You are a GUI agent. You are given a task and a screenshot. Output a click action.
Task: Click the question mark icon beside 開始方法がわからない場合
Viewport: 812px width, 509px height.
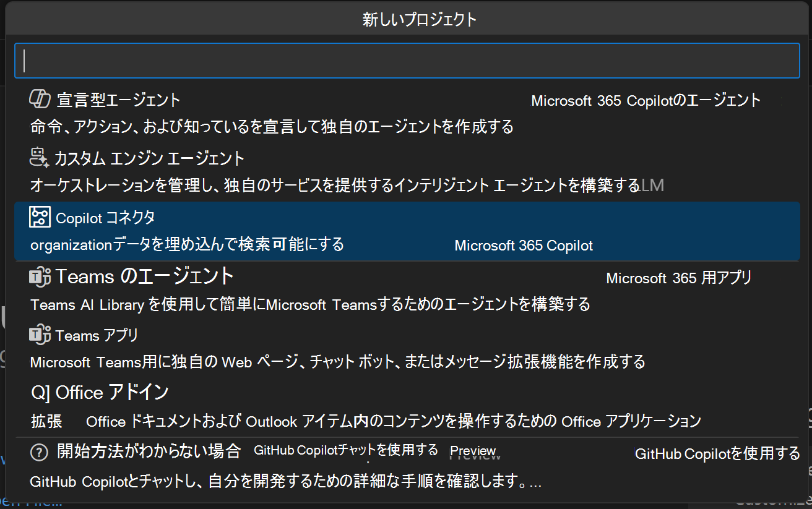point(40,453)
